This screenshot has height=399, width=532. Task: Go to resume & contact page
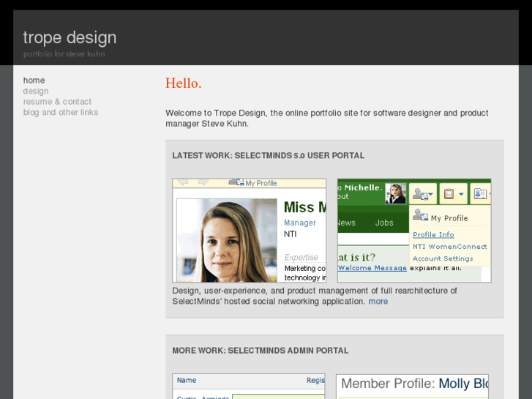tap(57, 102)
